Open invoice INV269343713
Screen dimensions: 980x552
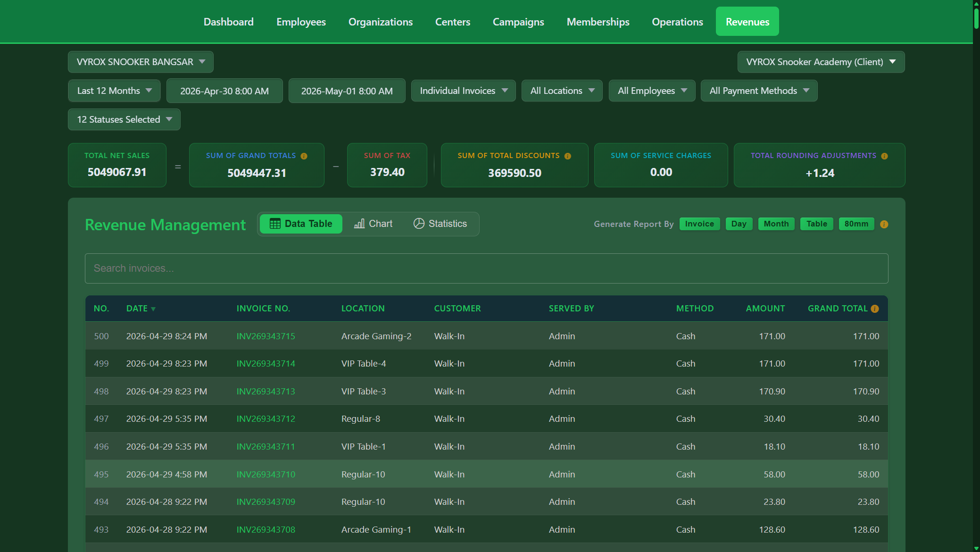tap(266, 391)
